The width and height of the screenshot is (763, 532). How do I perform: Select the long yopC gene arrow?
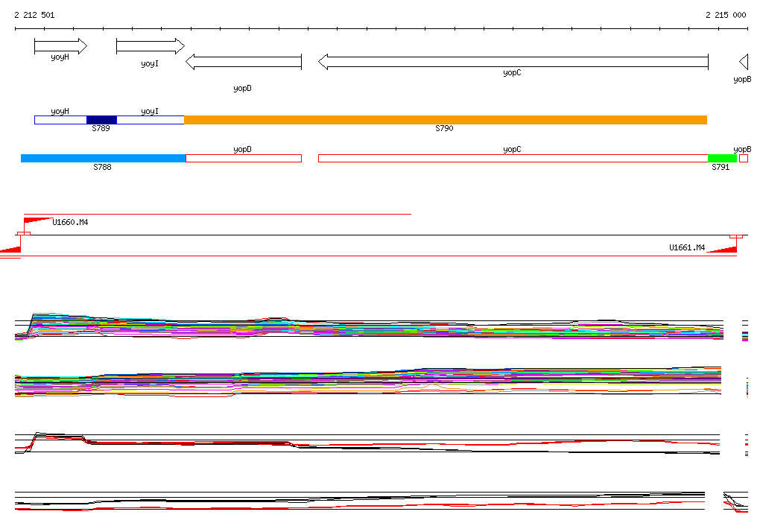pyautogui.click(x=513, y=62)
